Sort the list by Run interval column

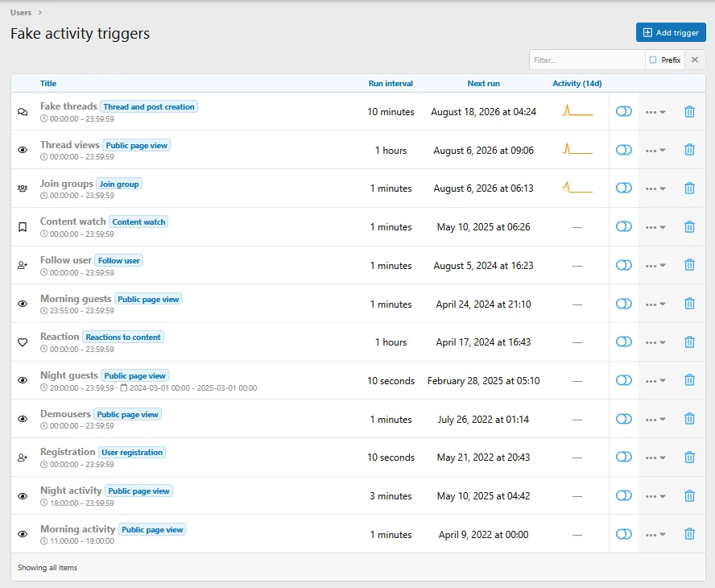point(391,84)
